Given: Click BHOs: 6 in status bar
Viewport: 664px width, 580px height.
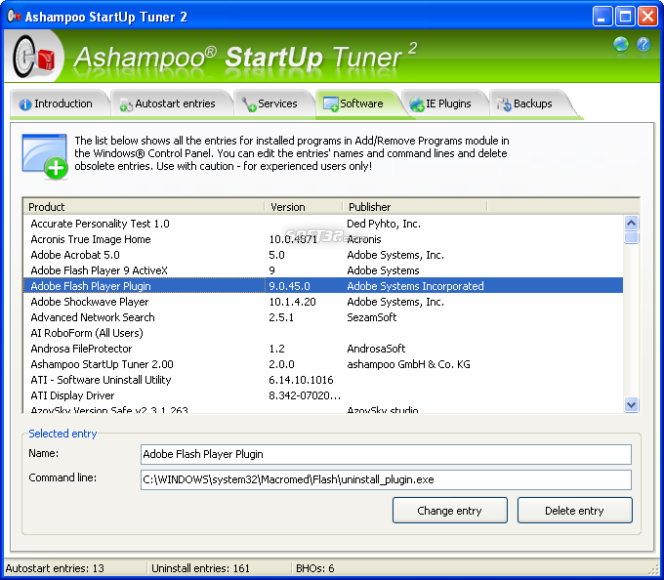Looking at the screenshot, I should click(315, 568).
